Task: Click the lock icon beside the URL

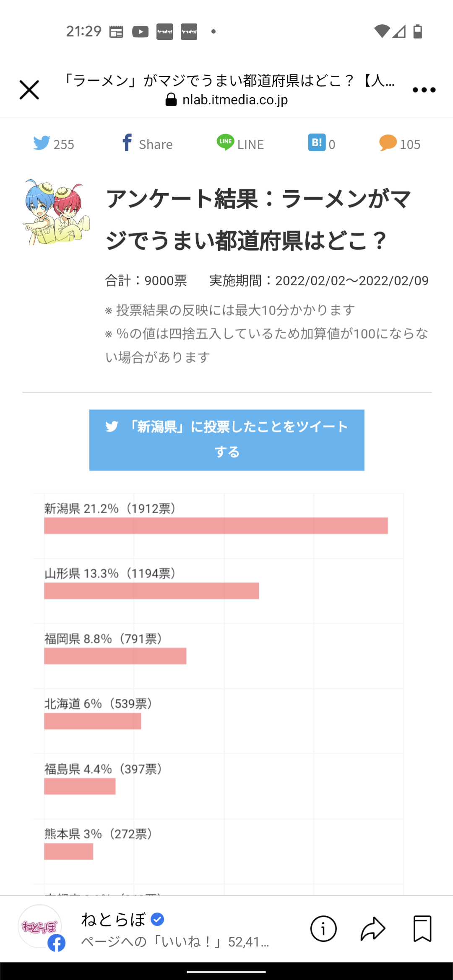Action: 171,100
